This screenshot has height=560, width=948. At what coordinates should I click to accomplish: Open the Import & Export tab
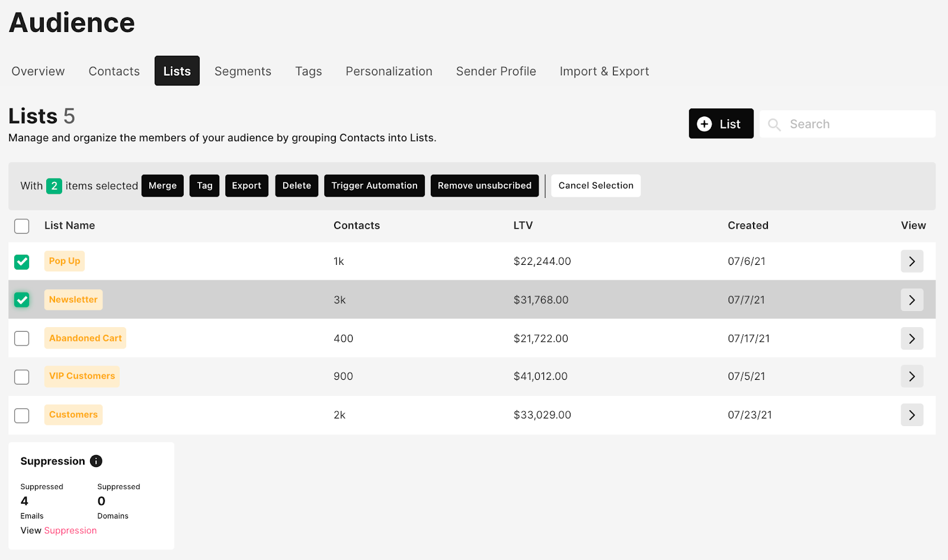pos(604,71)
